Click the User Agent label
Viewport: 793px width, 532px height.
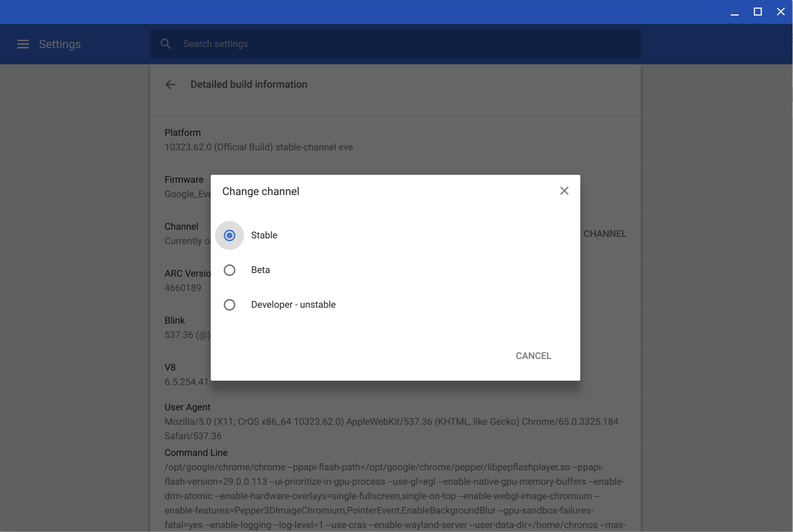pos(187,407)
